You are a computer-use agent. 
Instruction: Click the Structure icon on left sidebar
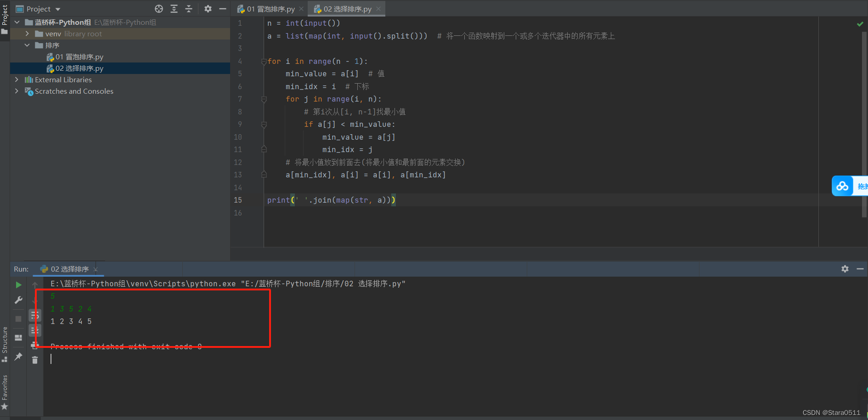coord(5,359)
